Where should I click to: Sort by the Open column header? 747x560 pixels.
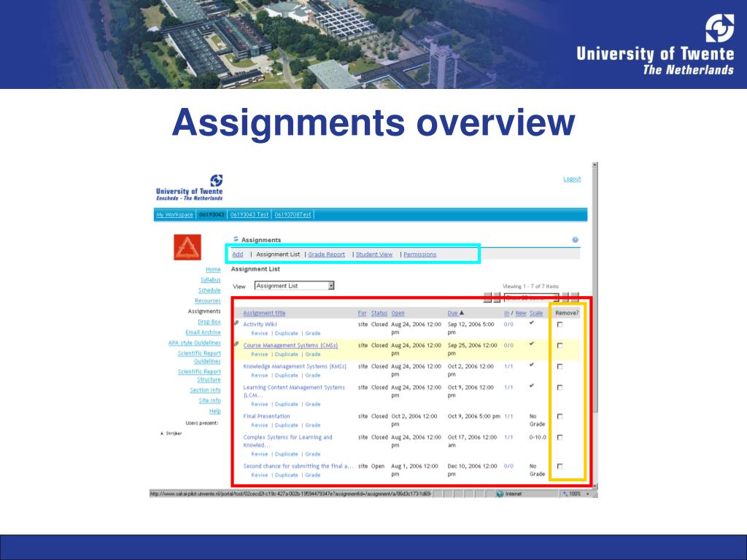(x=398, y=313)
